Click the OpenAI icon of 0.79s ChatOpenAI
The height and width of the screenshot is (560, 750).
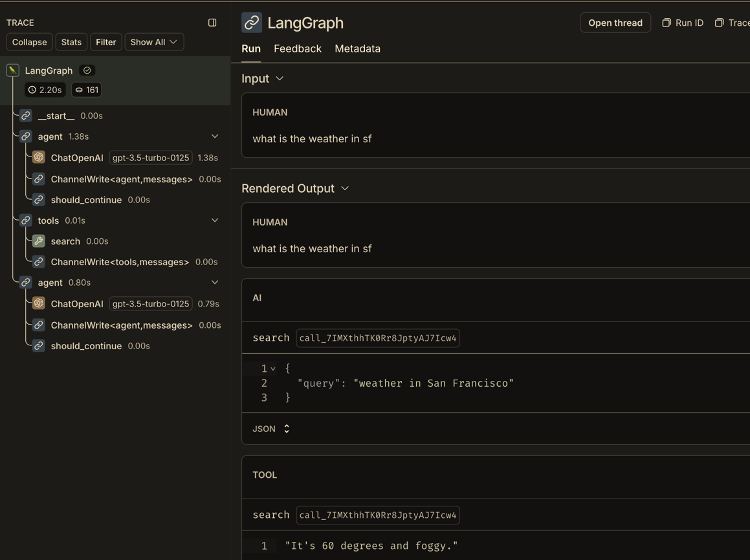coord(39,303)
